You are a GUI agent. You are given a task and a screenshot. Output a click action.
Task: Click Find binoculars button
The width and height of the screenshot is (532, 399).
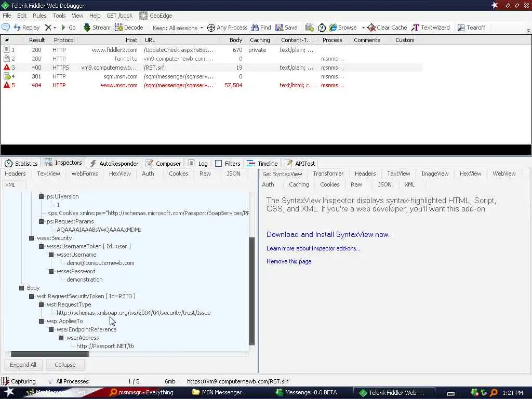point(261,28)
